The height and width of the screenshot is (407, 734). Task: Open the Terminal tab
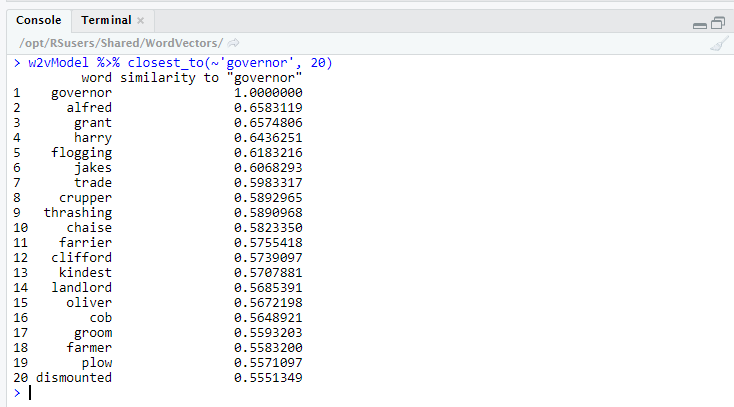click(105, 20)
